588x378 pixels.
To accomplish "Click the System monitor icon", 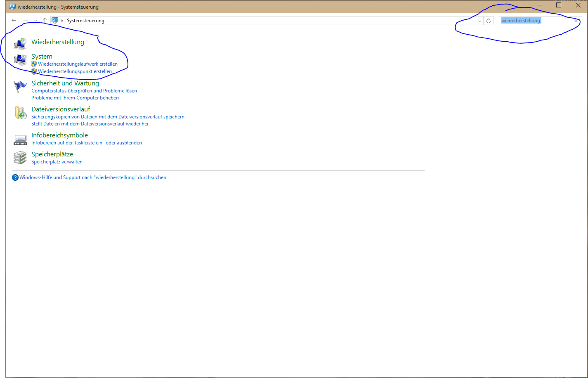I will point(20,60).
